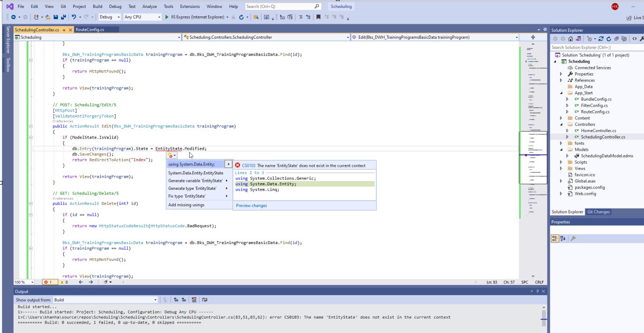This screenshot has height=333, width=644.
Task: Open the Build menu
Action: [97, 7]
